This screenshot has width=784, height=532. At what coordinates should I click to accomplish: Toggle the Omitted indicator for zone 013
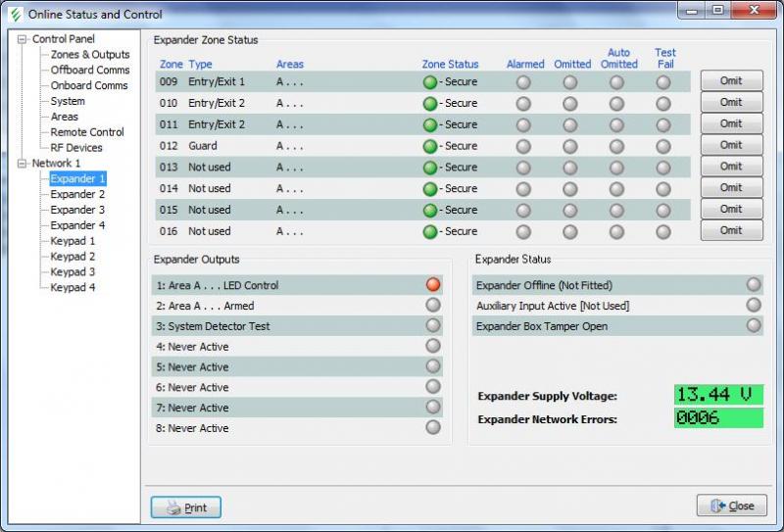tap(570, 168)
